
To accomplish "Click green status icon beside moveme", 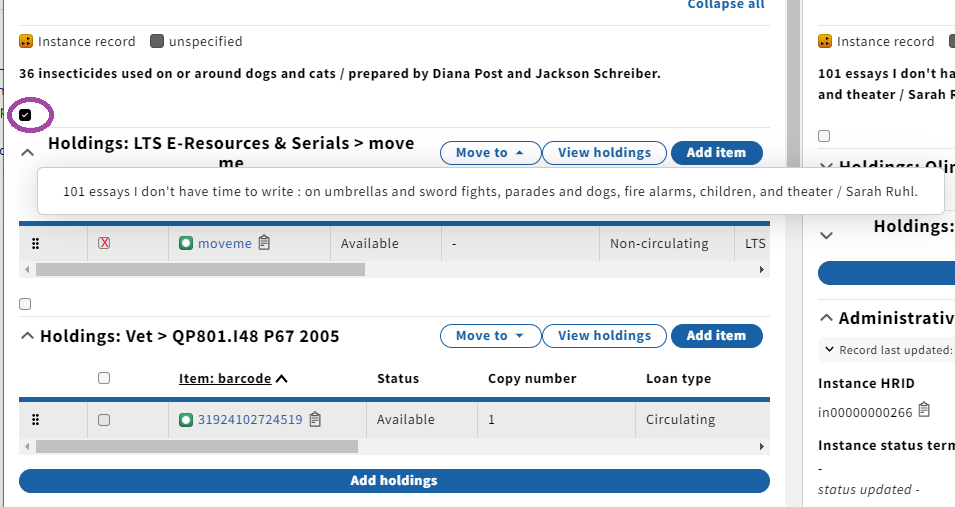I will click(186, 244).
